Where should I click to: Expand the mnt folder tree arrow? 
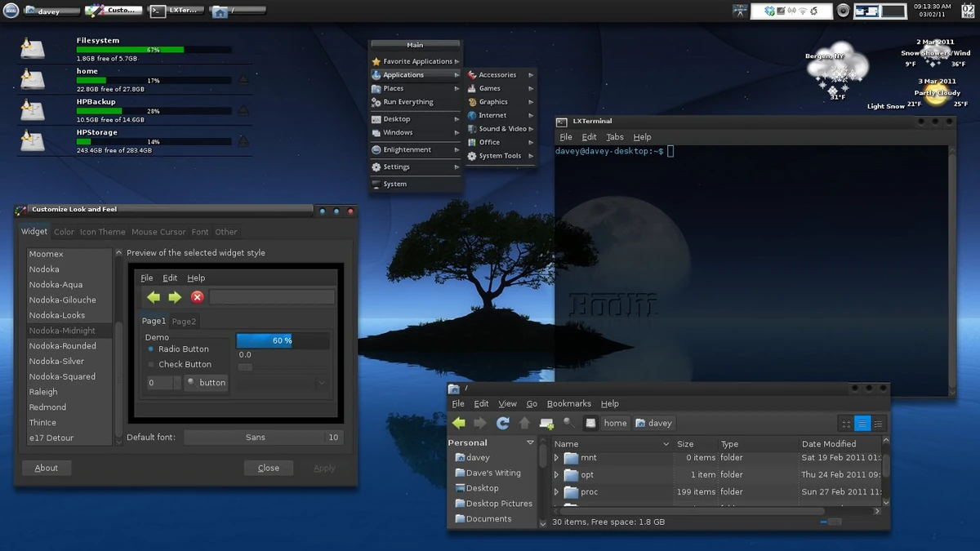(557, 458)
